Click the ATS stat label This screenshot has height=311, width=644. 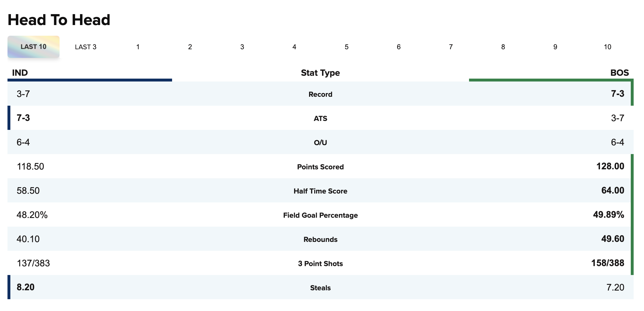click(320, 118)
